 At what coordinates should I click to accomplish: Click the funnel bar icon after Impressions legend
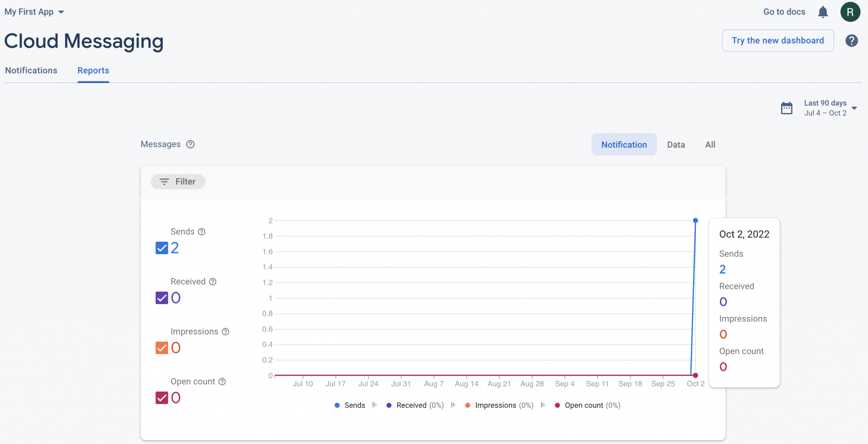(x=543, y=405)
